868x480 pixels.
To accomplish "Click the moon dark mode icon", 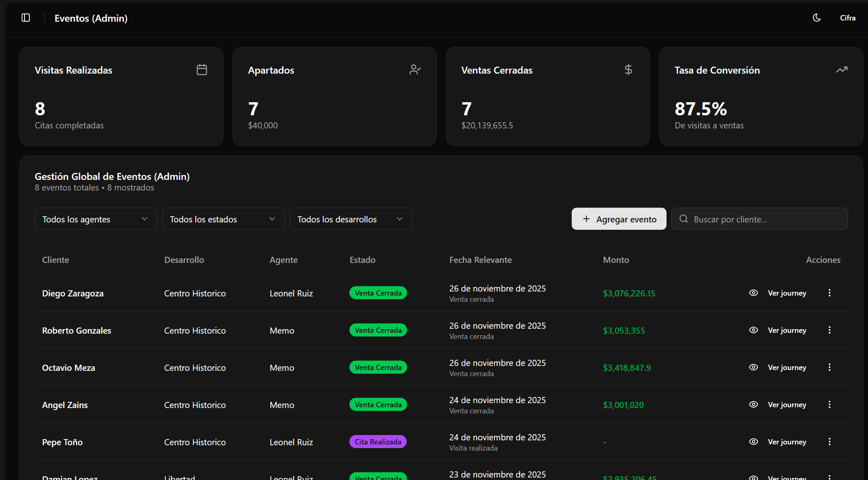I will tap(816, 18).
